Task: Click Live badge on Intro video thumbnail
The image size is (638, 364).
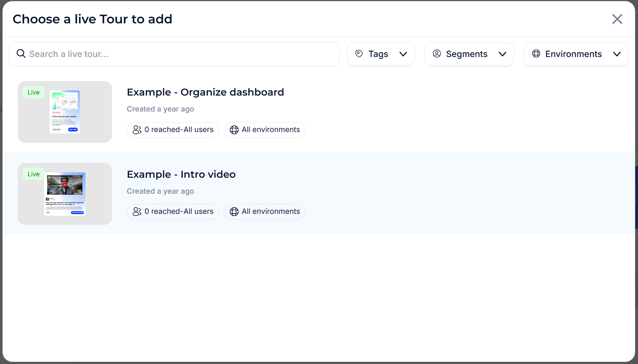Action: (34, 174)
